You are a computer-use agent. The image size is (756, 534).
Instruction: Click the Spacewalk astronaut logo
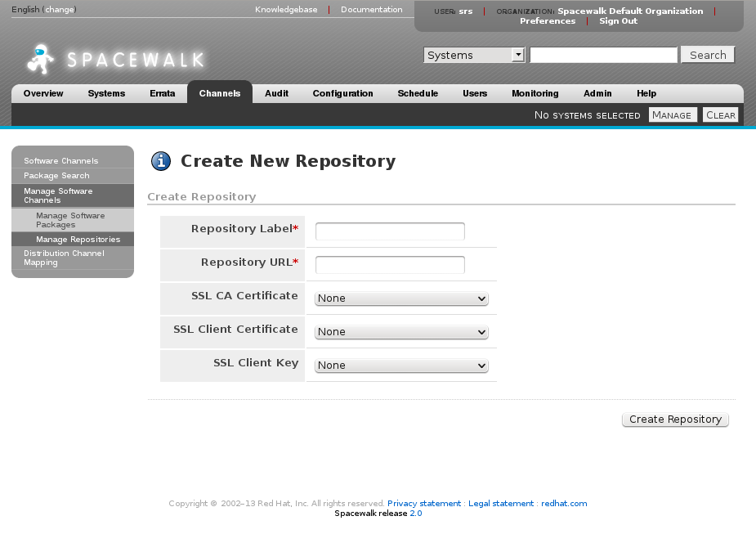pyautogui.click(x=41, y=59)
